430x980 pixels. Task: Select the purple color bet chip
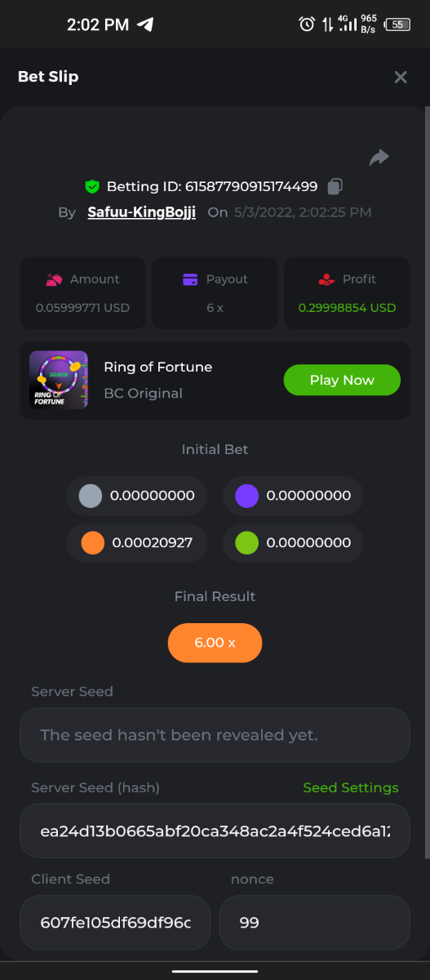[x=246, y=495]
